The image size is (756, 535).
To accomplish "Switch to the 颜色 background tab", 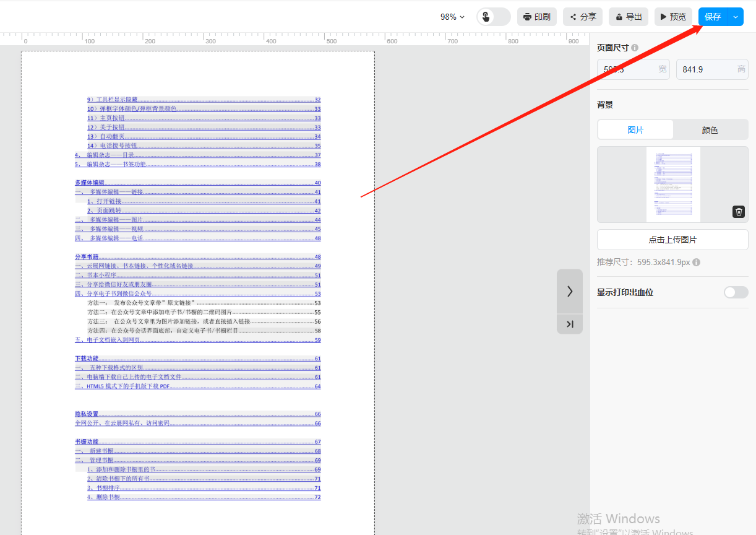I will coord(710,130).
